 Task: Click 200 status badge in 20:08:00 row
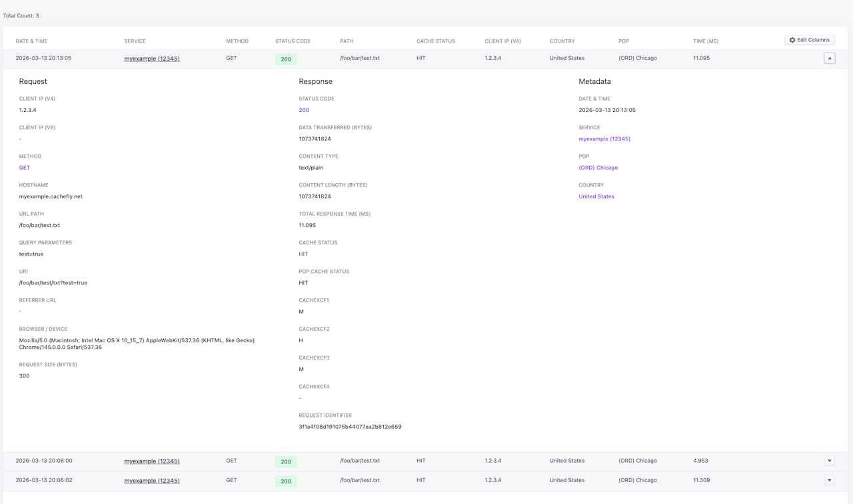(286, 461)
